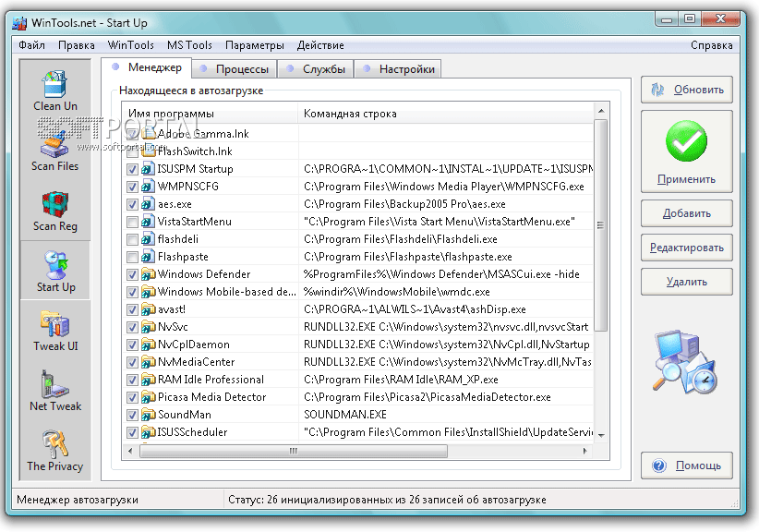Click the folder icon beside RAM Idle Professional
This screenshot has height=532, width=759.
coord(148,380)
